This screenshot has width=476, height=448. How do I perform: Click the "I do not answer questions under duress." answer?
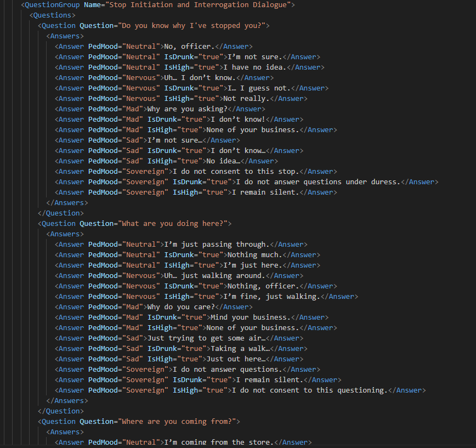pos(318,182)
